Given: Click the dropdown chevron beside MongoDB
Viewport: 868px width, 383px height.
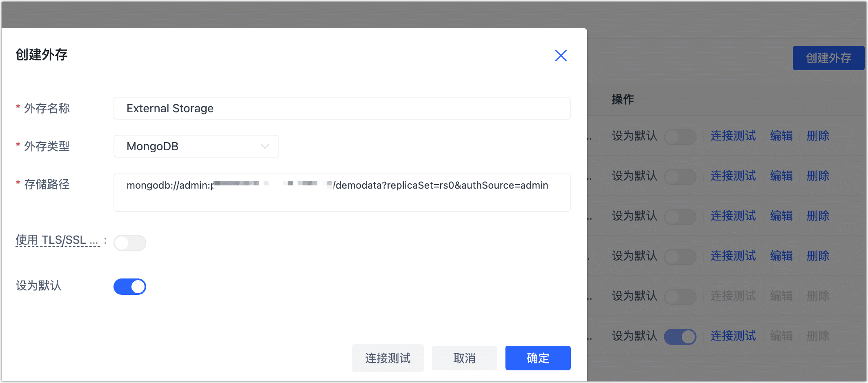Looking at the screenshot, I should pyautogui.click(x=265, y=146).
